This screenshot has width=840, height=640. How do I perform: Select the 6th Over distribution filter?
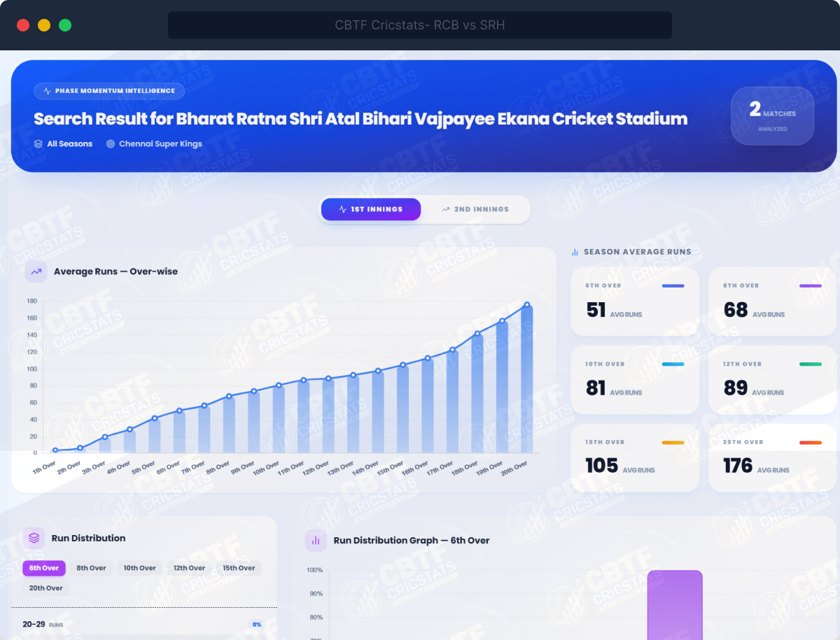pos(44,568)
